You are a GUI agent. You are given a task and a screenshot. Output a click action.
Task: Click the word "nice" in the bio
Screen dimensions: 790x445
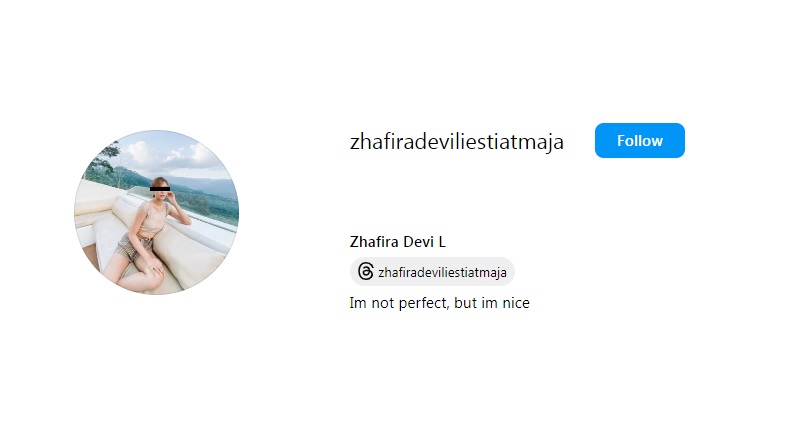pos(515,303)
